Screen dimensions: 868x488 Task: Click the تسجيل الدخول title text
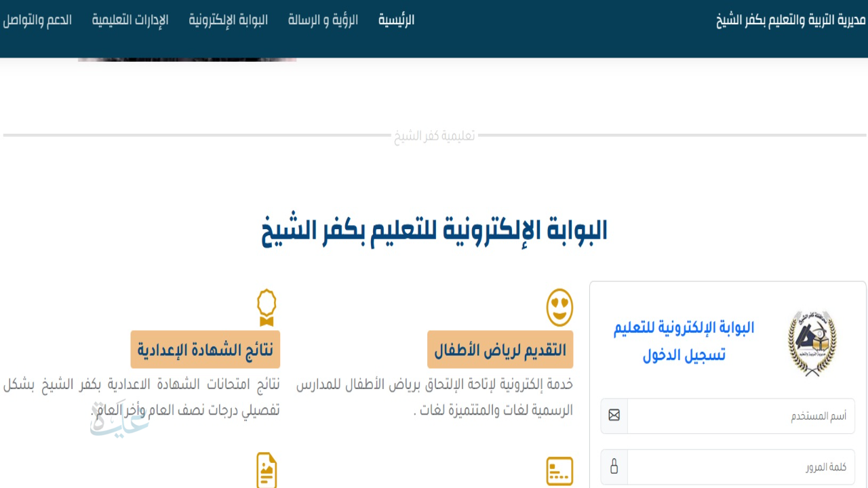pyautogui.click(x=684, y=354)
